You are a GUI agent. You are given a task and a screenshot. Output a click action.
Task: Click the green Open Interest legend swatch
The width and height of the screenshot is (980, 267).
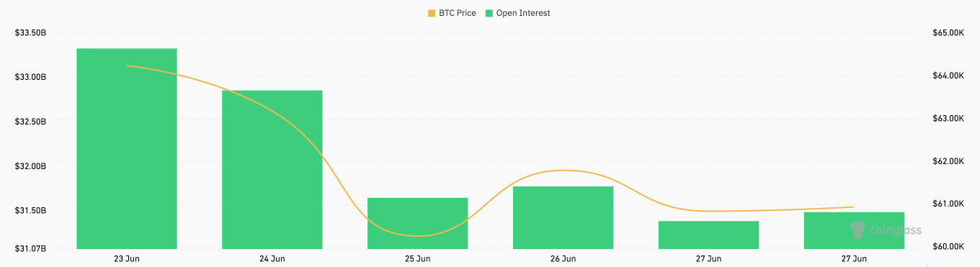click(x=489, y=13)
